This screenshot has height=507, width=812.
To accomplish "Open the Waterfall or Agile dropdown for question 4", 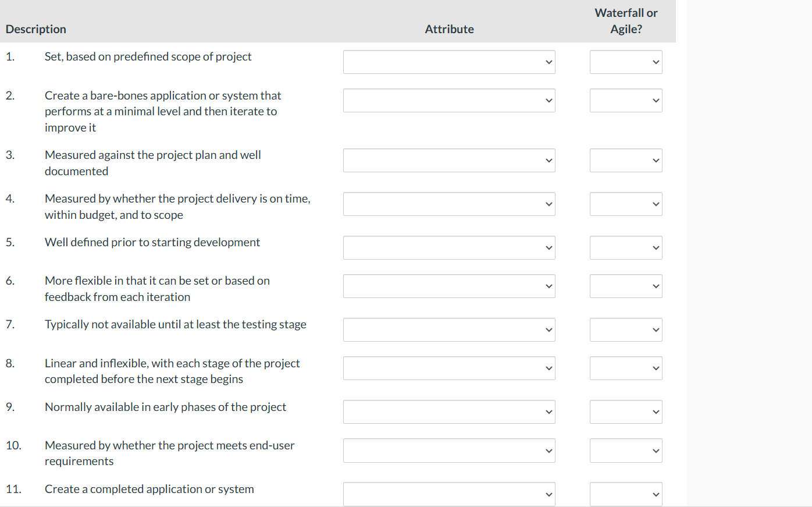I will (626, 204).
